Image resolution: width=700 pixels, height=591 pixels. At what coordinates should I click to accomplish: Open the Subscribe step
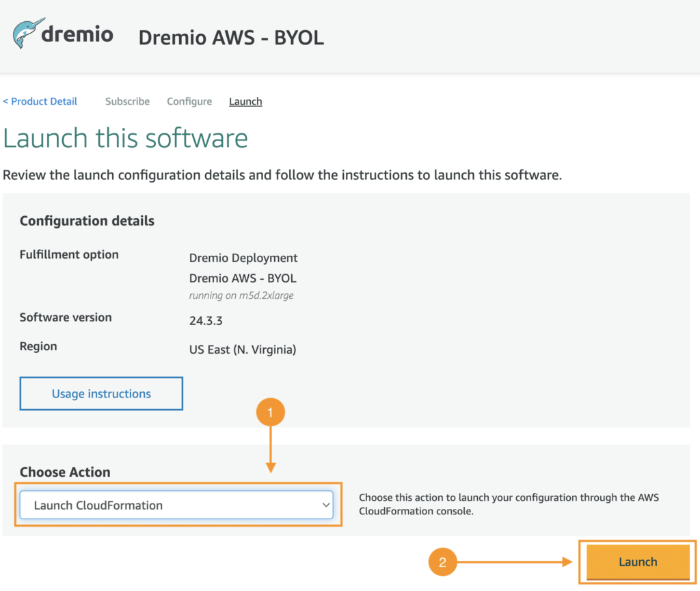tap(128, 101)
